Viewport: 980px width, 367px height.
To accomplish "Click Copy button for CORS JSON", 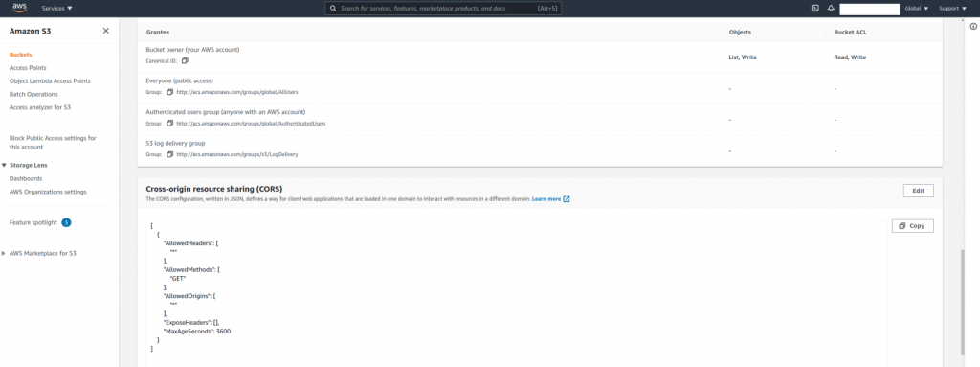I will point(912,226).
